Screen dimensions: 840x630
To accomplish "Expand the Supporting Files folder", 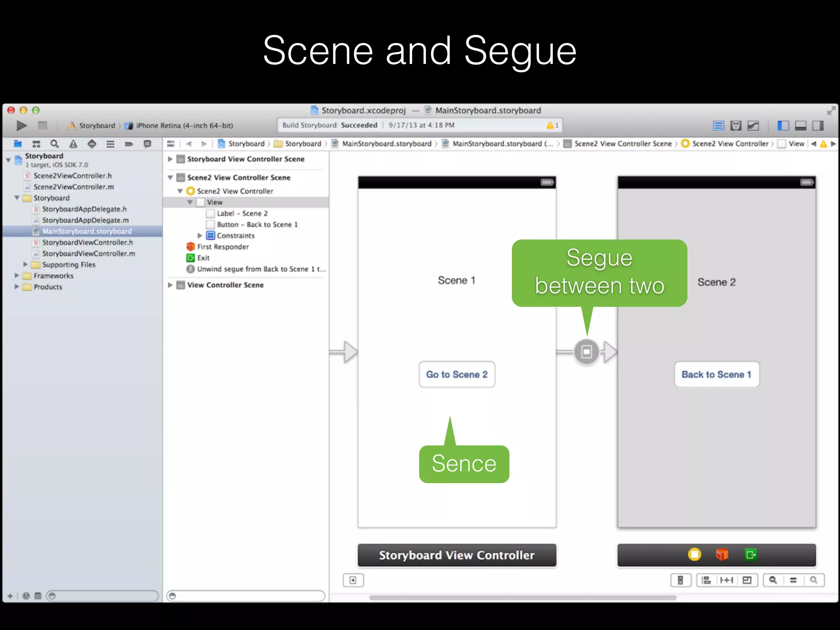I will click(25, 265).
